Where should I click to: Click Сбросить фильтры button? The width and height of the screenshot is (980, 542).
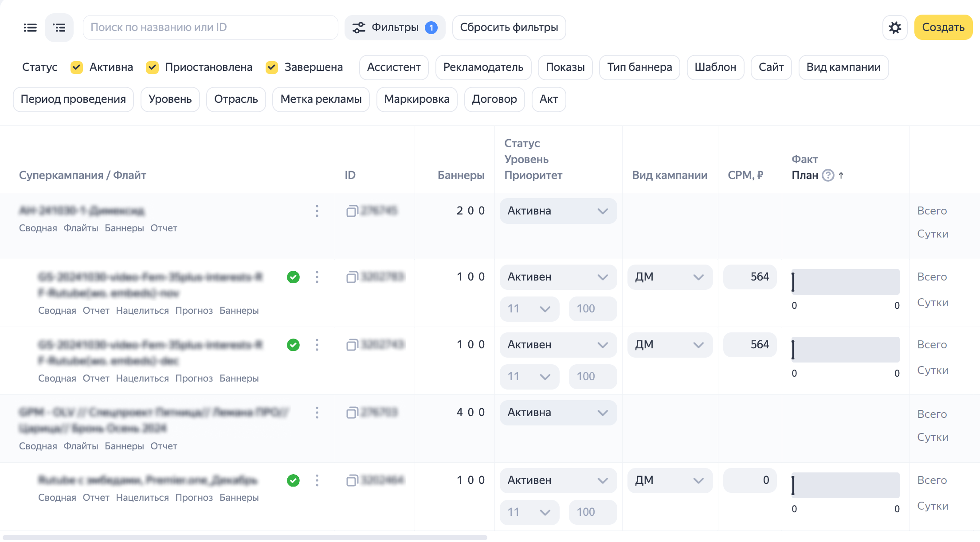point(509,27)
